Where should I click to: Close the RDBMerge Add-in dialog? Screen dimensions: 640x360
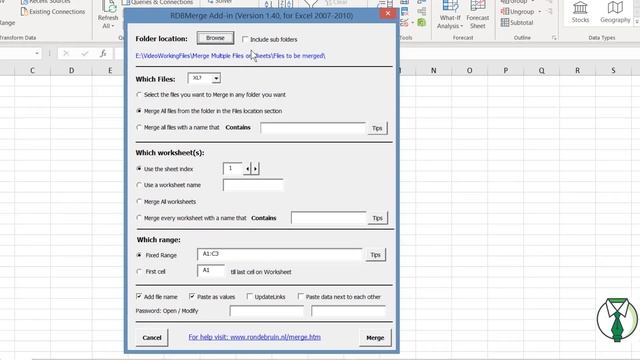(x=388, y=13)
